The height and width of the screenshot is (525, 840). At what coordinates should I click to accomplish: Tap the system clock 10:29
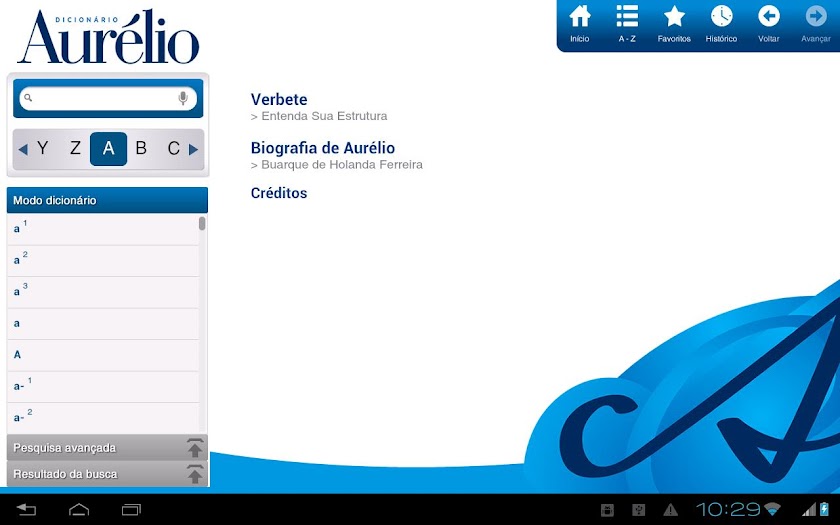click(x=729, y=509)
